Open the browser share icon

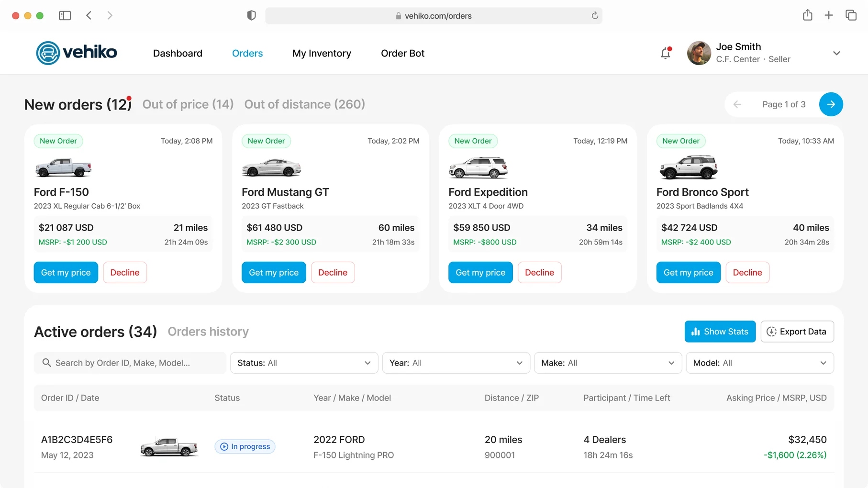click(x=808, y=15)
